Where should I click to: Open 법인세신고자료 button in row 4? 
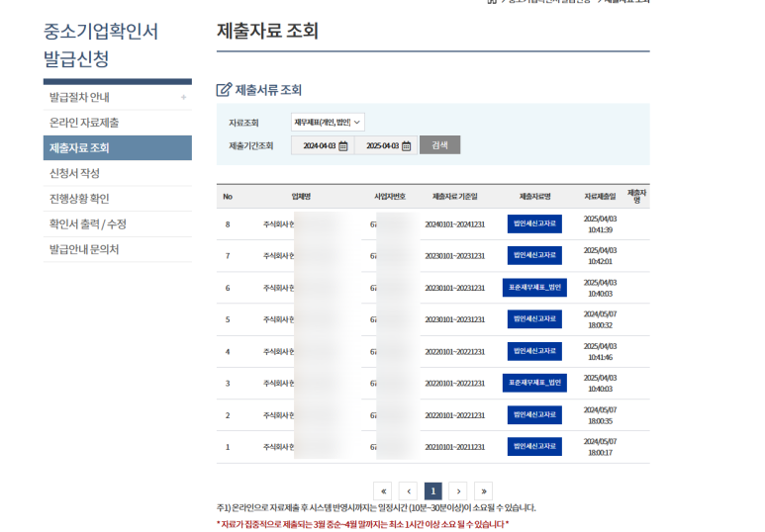pyautogui.click(x=534, y=352)
